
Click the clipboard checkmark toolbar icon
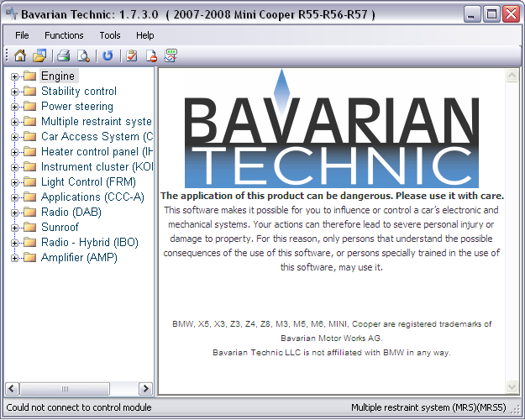tap(132, 55)
